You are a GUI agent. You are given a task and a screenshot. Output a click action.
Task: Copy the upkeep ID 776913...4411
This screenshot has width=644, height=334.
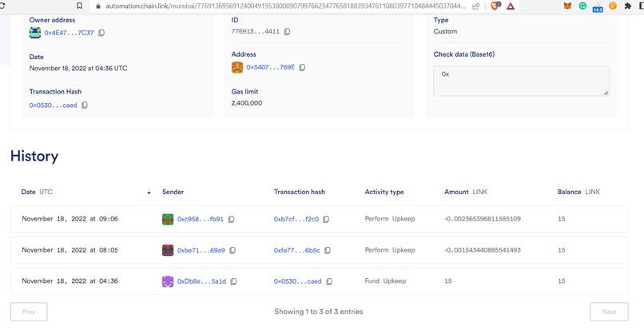tap(287, 32)
